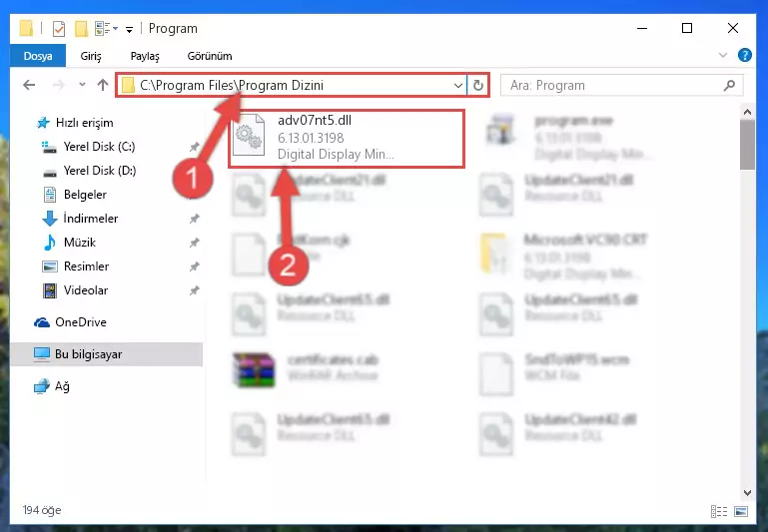Select the certificates.cab archive file

point(307,368)
